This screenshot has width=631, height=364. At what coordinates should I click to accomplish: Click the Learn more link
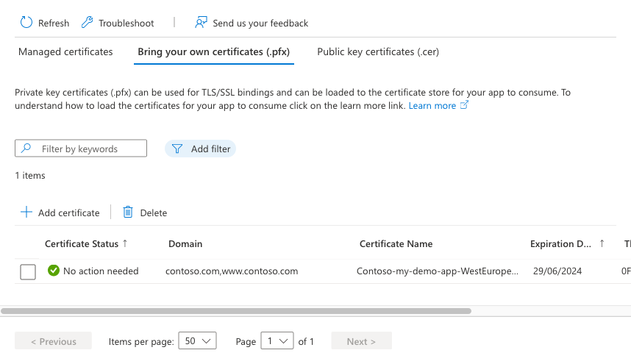click(x=432, y=105)
